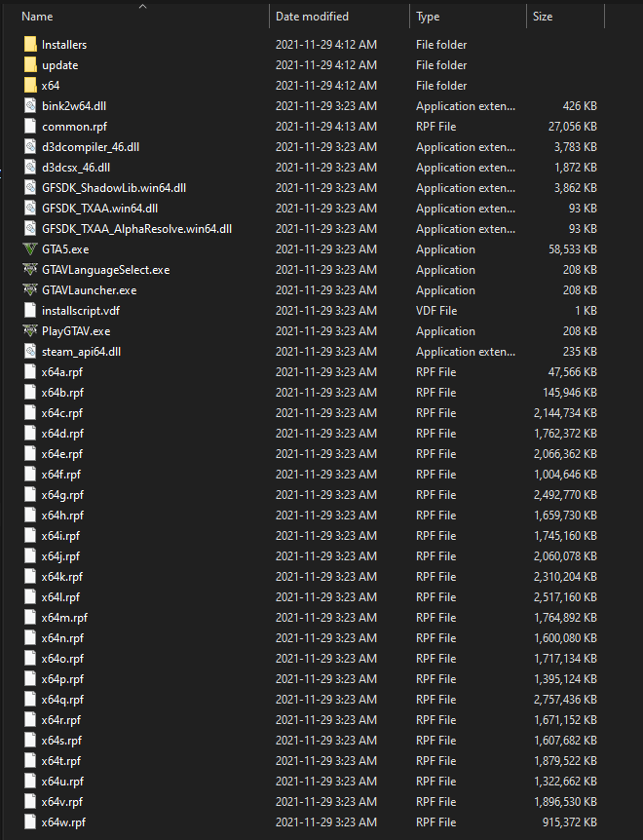The height and width of the screenshot is (840, 643).
Task: Click the 2,757,436 KB size value
Action: click(565, 699)
